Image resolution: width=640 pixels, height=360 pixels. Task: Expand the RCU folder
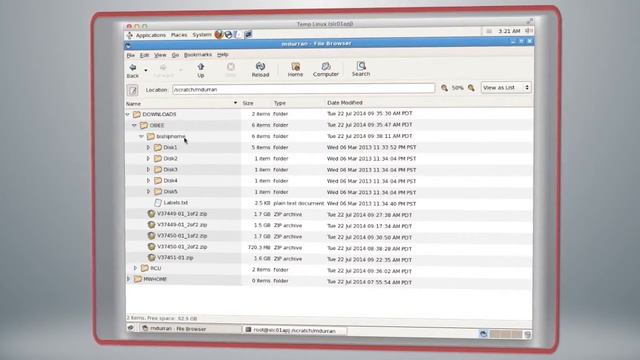(136, 268)
